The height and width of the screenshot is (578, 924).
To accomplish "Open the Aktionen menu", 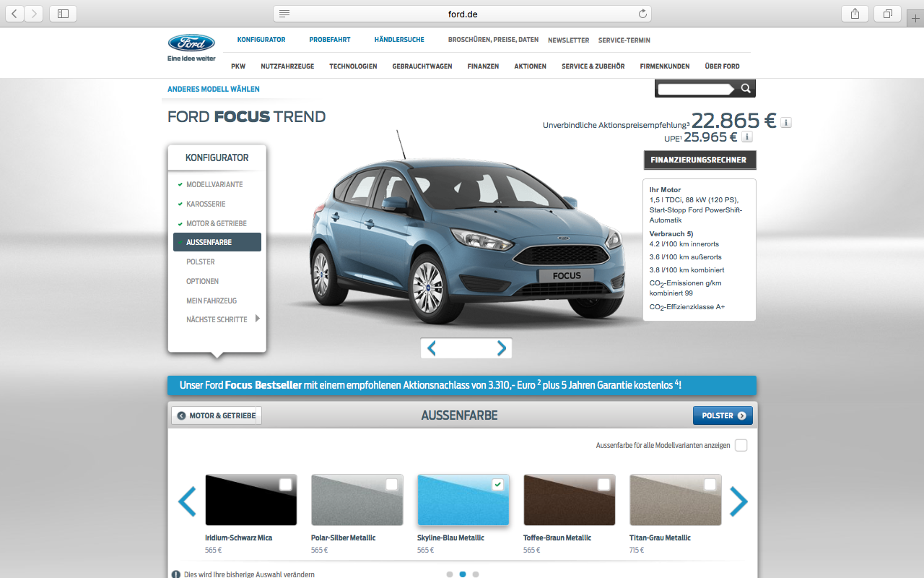I will [531, 66].
